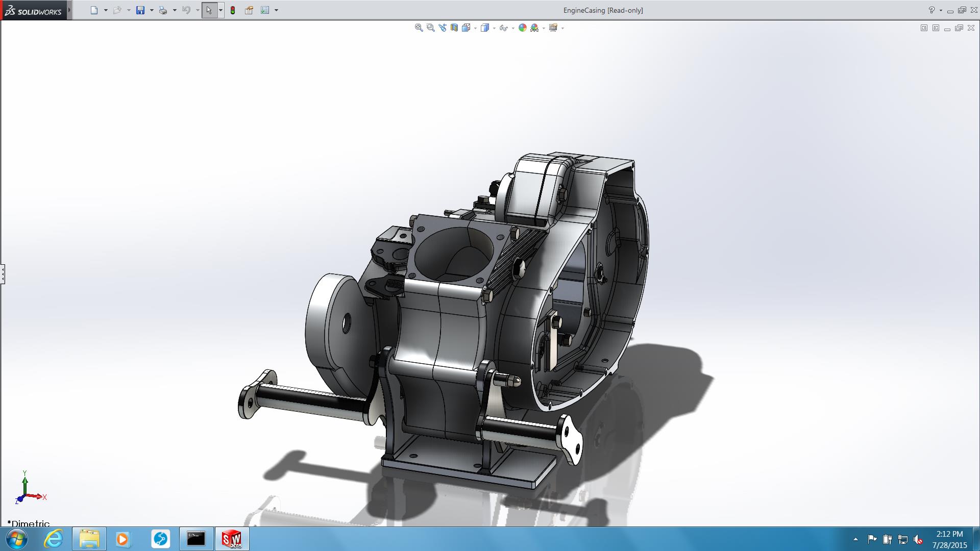Expand the Display Style dropdown arrow

pos(494,28)
